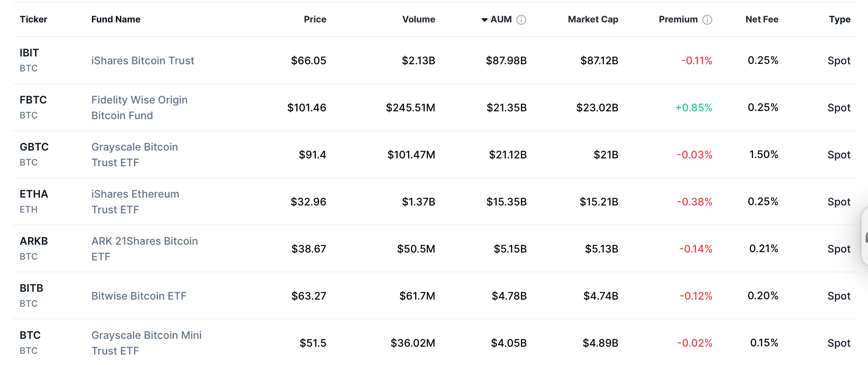Sort the table by Market Cap column
Viewport: 868px width, 365px height.
(x=592, y=19)
